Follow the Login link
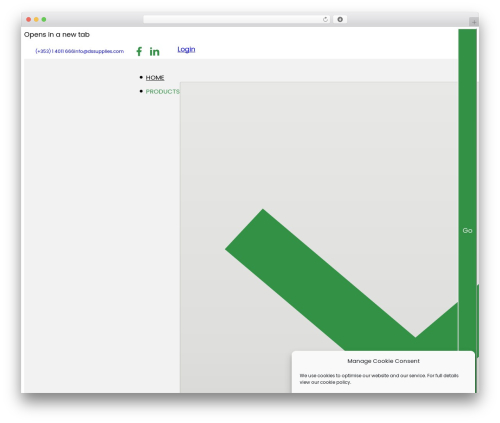Image resolution: width=500 pixels, height=423 pixels. click(x=186, y=49)
